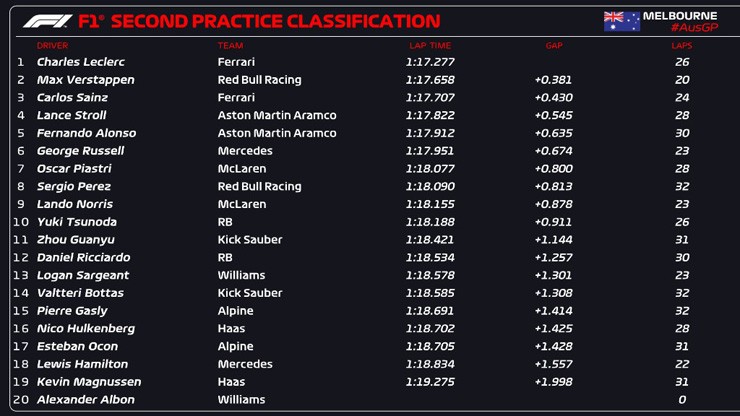Click the #AusGP hashtag
The height and width of the screenshot is (416, 740).
point(695,28)
